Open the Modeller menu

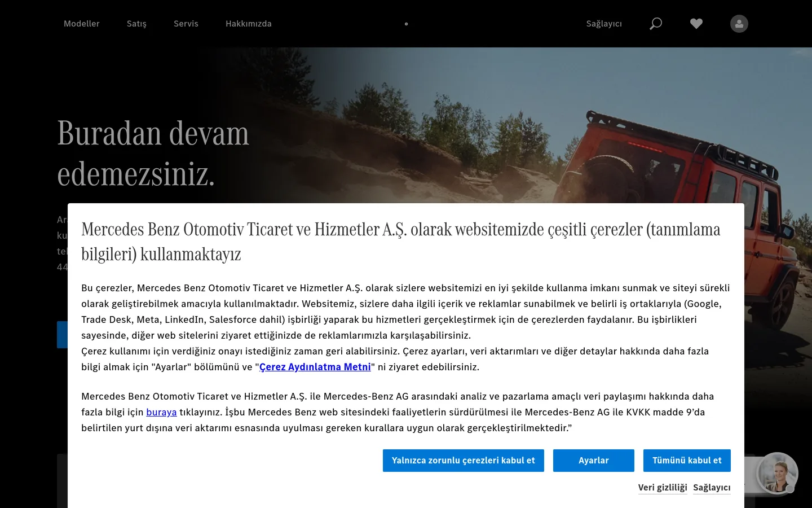pos(82,24)
